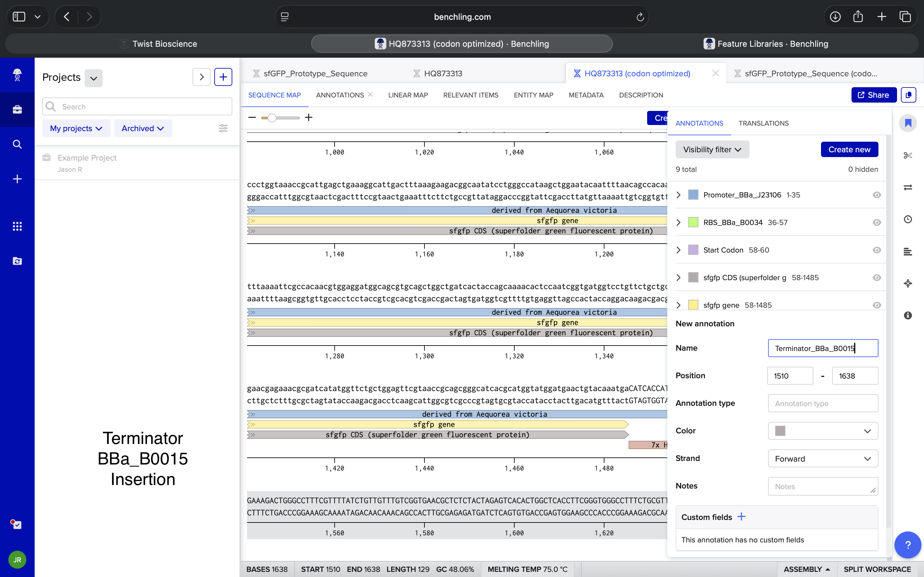Hide the Promoter_BBa_J23106 annotation via eye icon
Viewport: 924px width, 577px height.
pyautogui.click(x=877, y=195)
